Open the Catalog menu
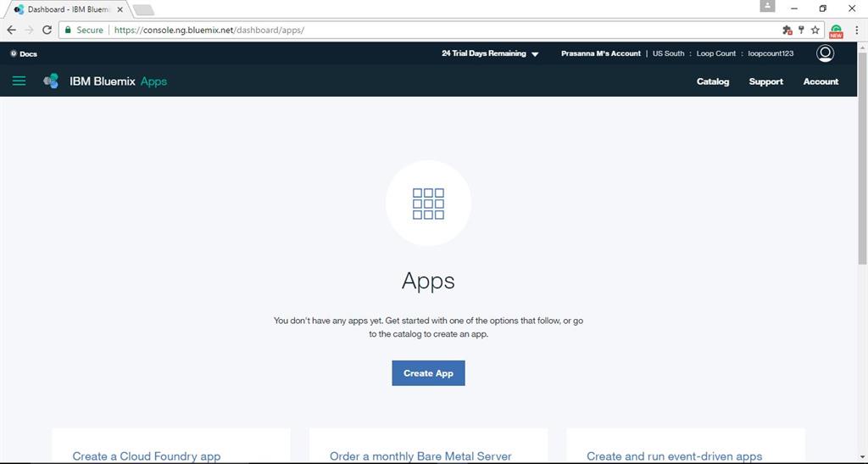868x464 pixels. click(712, 81)
